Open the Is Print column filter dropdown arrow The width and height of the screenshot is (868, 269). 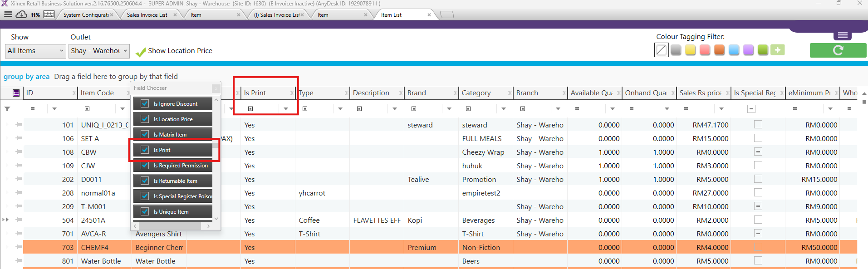286,109
